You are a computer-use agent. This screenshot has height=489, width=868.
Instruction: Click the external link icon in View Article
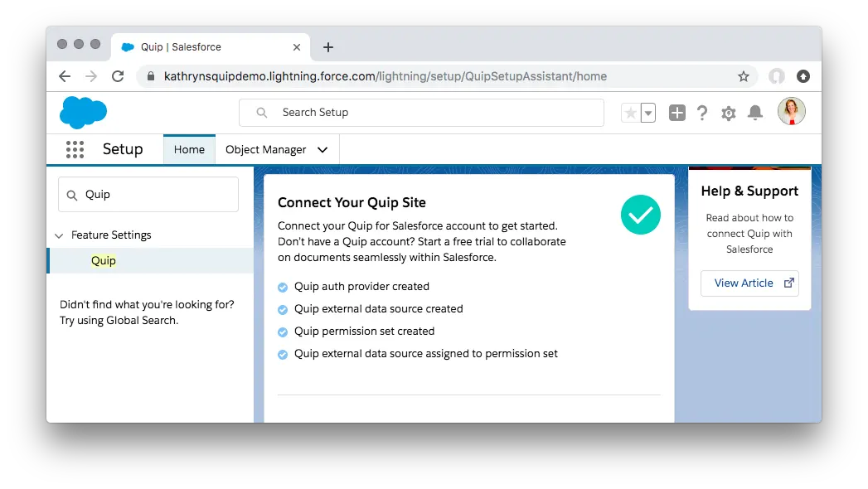[x=789, y=283]
